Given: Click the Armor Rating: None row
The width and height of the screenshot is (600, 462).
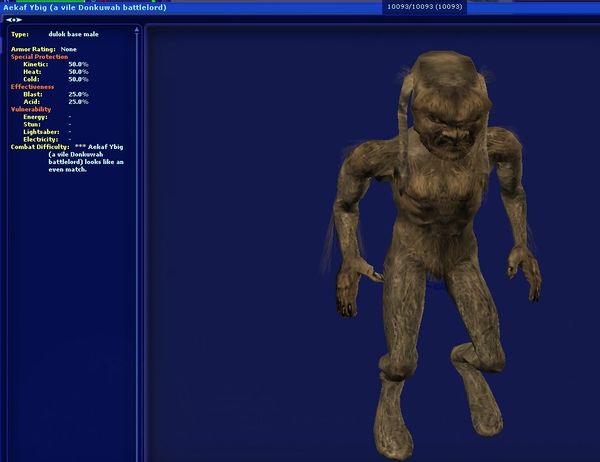Looking at the screenshot, I should pos(45,48).
